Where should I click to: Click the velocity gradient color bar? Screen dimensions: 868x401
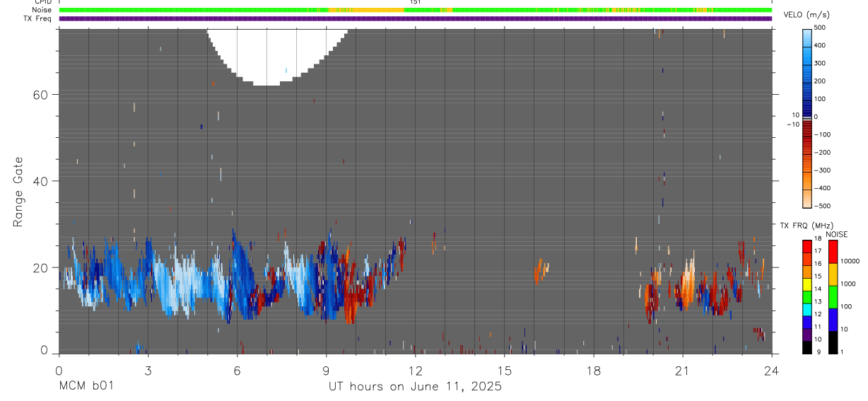pos(807,118)
